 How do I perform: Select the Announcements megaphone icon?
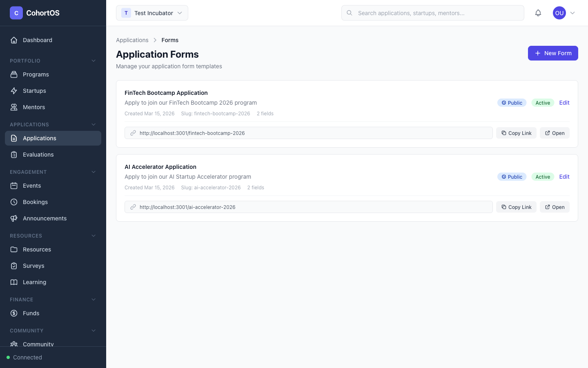click(13, 218)
